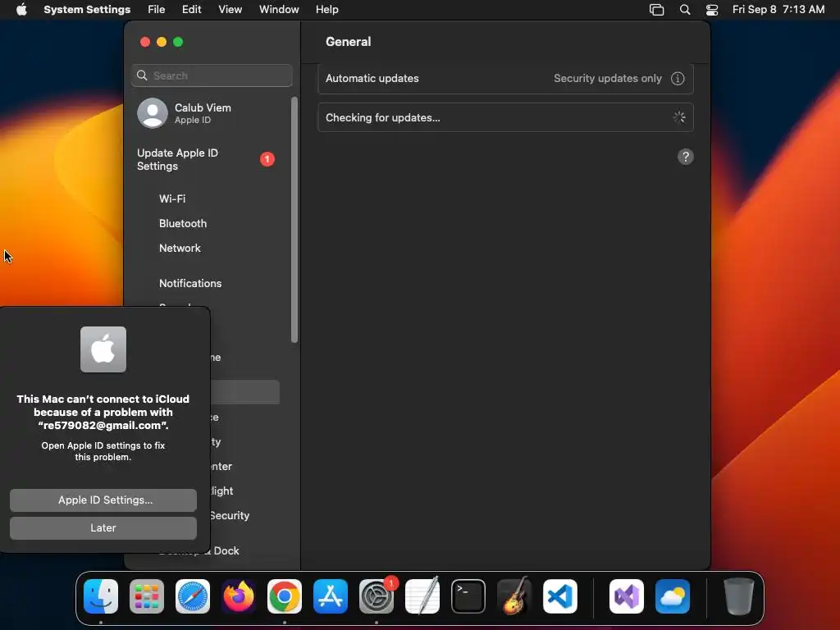Open the Apple menu
840x630 pixels.
pyautogui.click(x=21, y=10)
